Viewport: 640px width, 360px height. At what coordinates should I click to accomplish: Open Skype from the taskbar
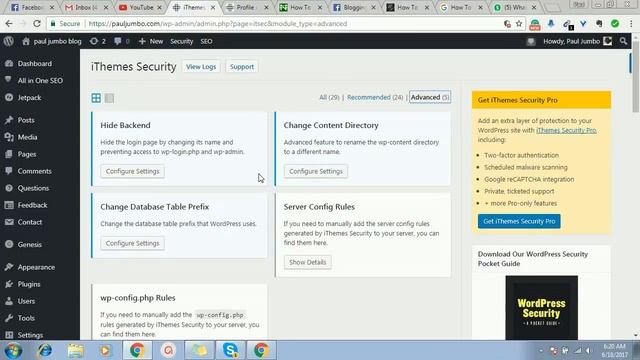(x=230, y=351)
